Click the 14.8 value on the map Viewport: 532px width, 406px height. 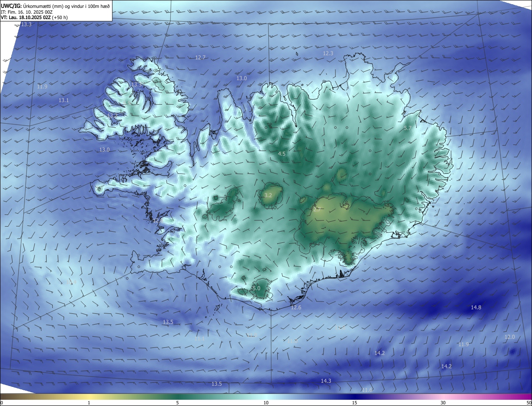click(x=476, y=308)
